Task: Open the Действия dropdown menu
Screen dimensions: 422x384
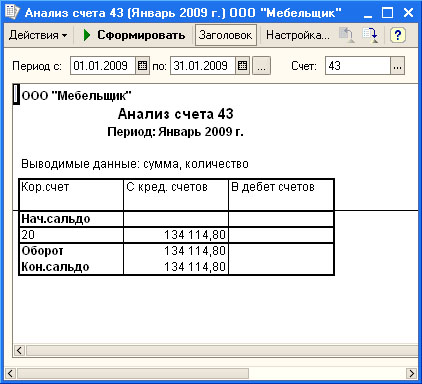Action: coord(38,35)
